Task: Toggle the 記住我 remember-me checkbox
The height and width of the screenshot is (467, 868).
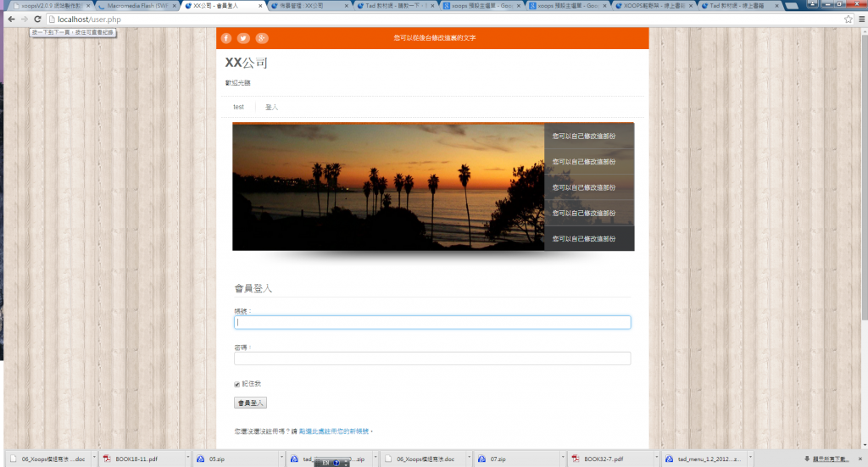Action: pos(237,384)
